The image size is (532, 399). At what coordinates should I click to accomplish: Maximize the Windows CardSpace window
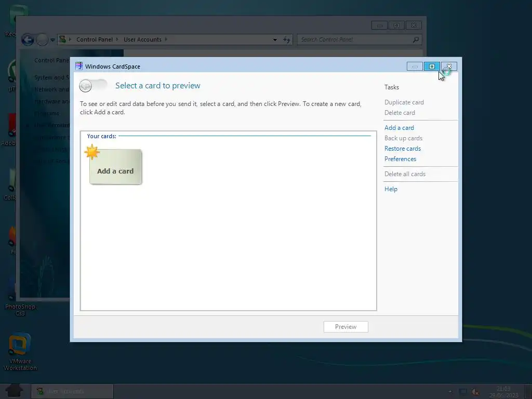tap(432, 66)
